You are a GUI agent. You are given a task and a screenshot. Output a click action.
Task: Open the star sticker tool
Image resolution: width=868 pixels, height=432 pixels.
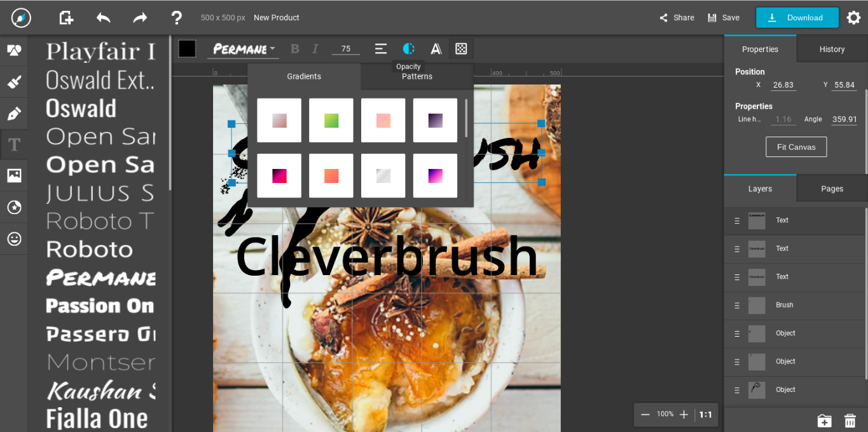(x=14, y=207)
